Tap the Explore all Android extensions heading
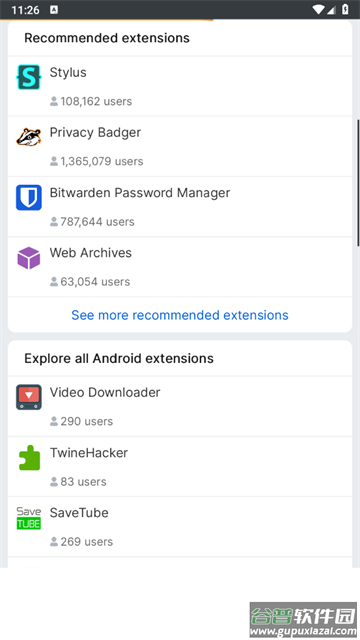 click(119, 358)
